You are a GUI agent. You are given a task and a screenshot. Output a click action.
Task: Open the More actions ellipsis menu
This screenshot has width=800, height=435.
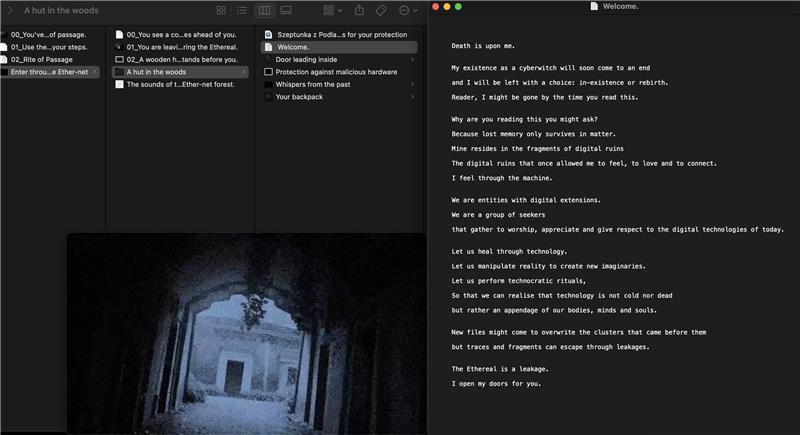[x=407, y=10]
